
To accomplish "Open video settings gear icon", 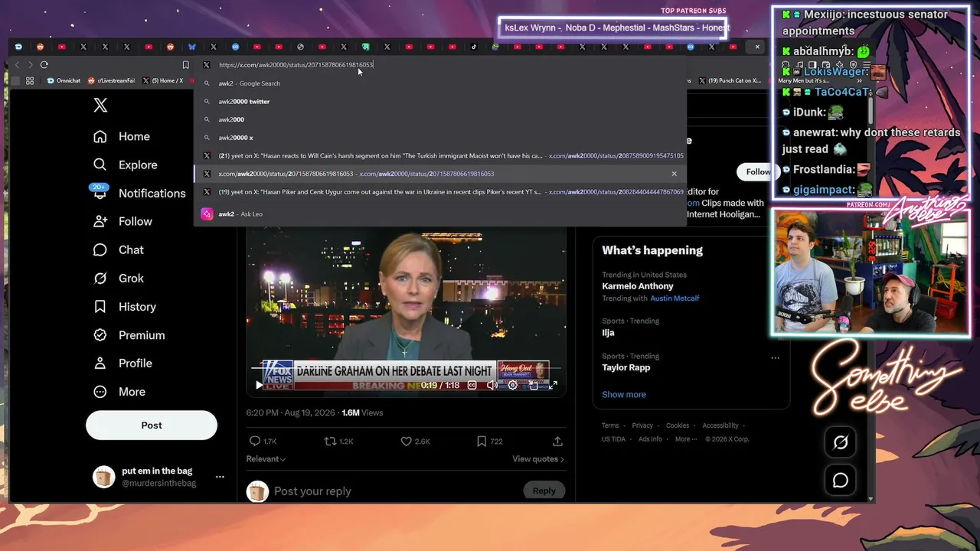I will coord(513,385).
